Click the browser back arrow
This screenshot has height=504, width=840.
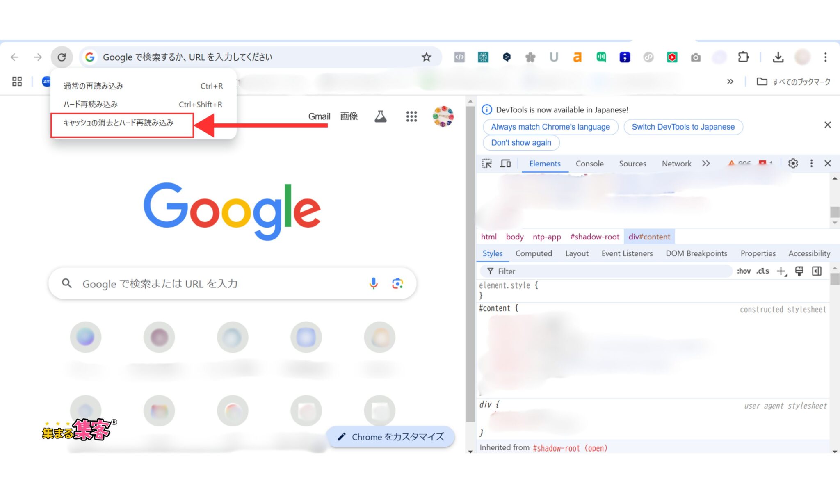pos(15,57)
